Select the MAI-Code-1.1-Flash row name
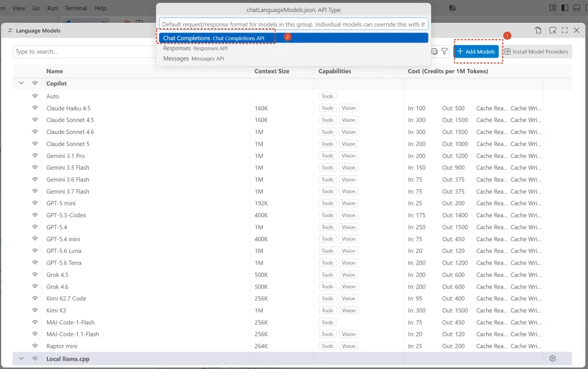The width and height of the screenshot is (588, 369). point(72,334)
